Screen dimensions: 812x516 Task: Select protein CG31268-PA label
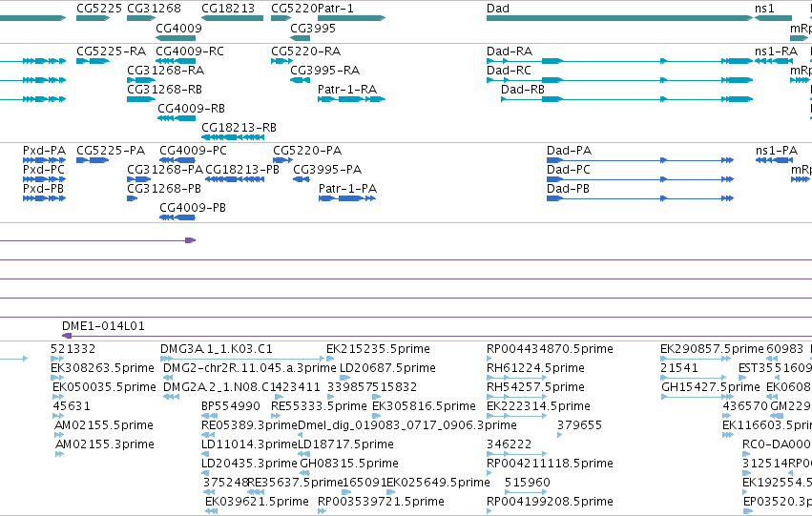coord(165,170)
